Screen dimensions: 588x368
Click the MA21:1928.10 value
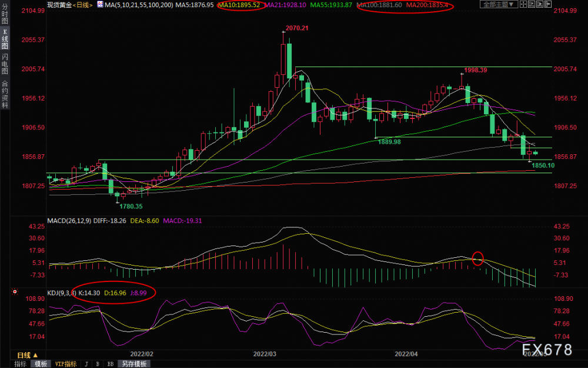pyautogui.click(x=285, y=5)
